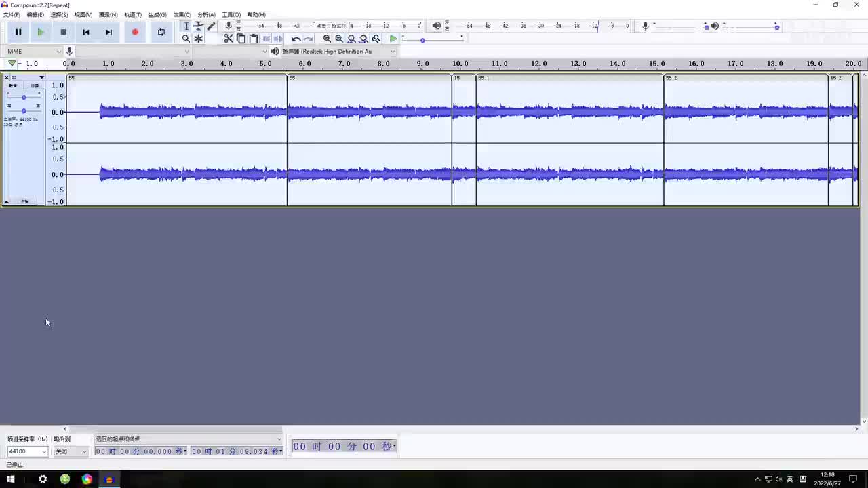Viewport: 868px width, 488px height.
Task: Zoom in with the plus magnifier
Action: coord(327,39)
